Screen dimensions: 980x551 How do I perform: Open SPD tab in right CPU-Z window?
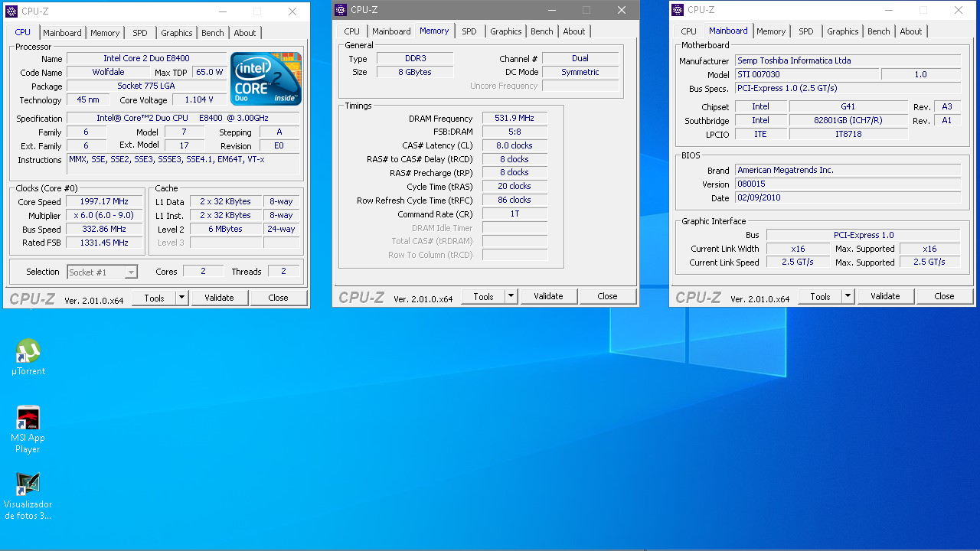(806, 31)
